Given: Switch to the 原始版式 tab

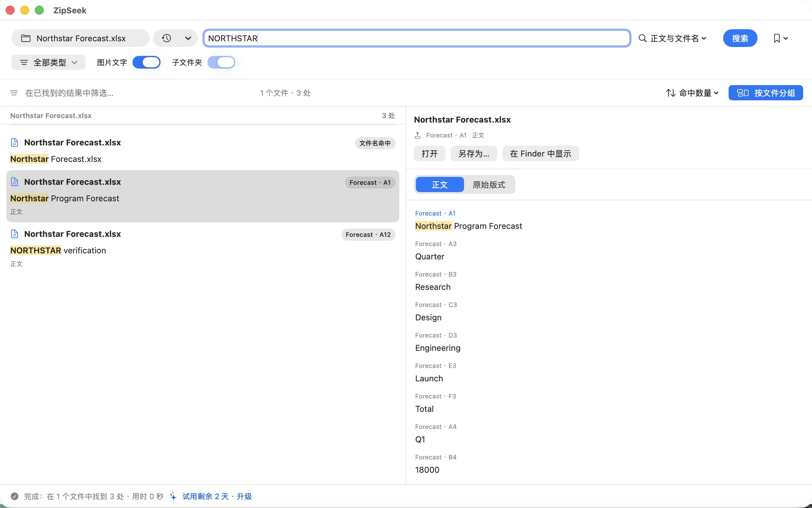Looking at the screenshot, I should point(488,184).
